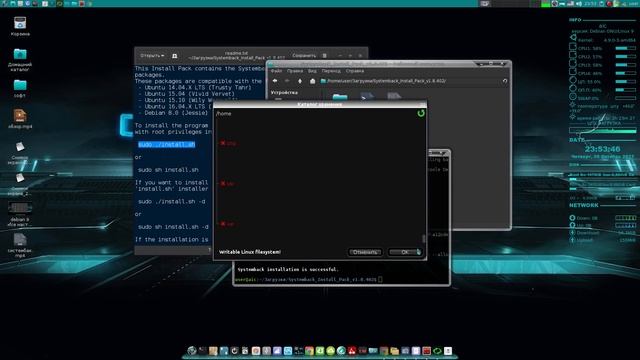This screenshot has width=640, height=360.
Task: Click the green circular arrows dock icon
Action: coord(437,351)
